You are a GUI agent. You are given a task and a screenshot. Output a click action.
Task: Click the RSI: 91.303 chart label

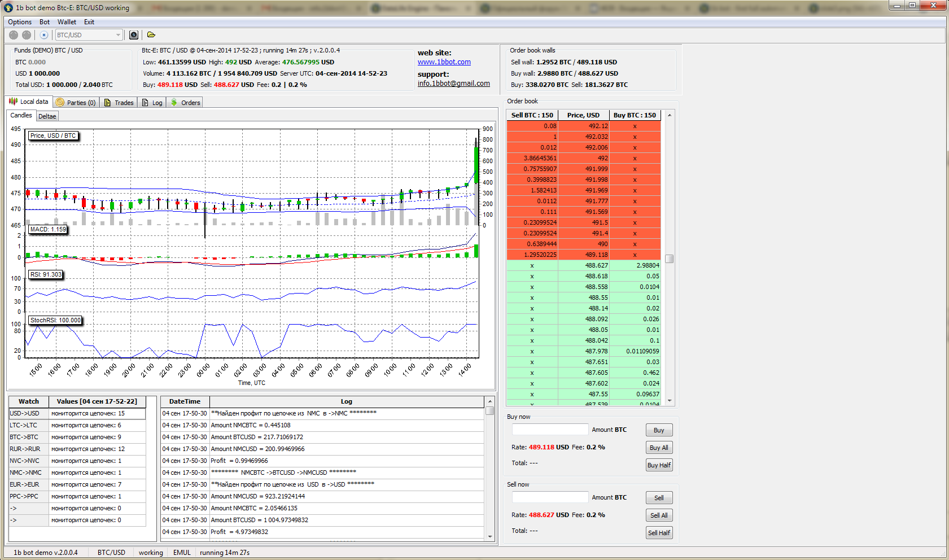[x=46, y=274]
